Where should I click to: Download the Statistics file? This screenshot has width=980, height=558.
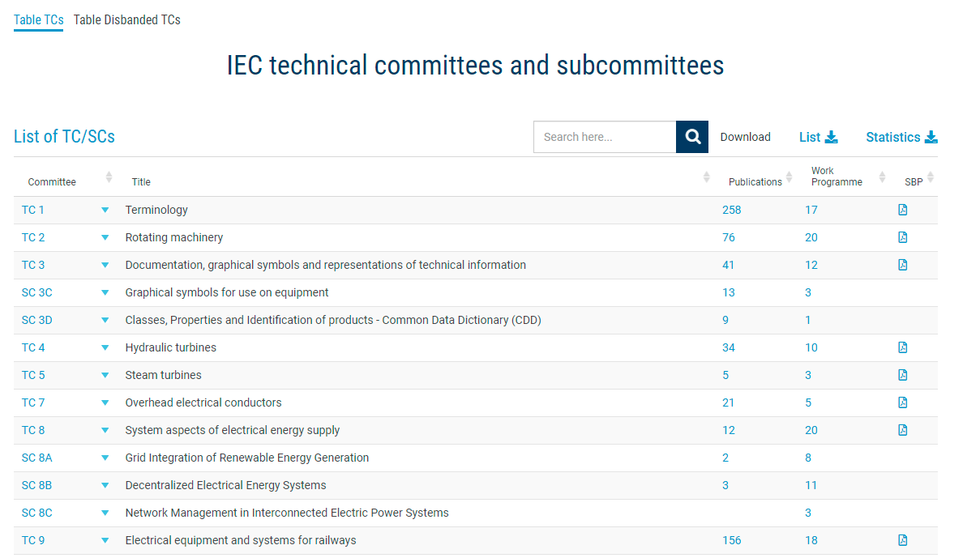901,137
